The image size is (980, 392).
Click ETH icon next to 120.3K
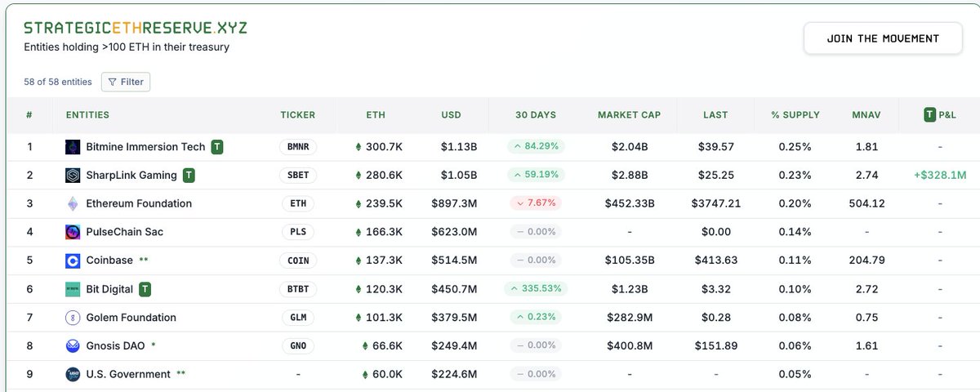coord(358,289)
